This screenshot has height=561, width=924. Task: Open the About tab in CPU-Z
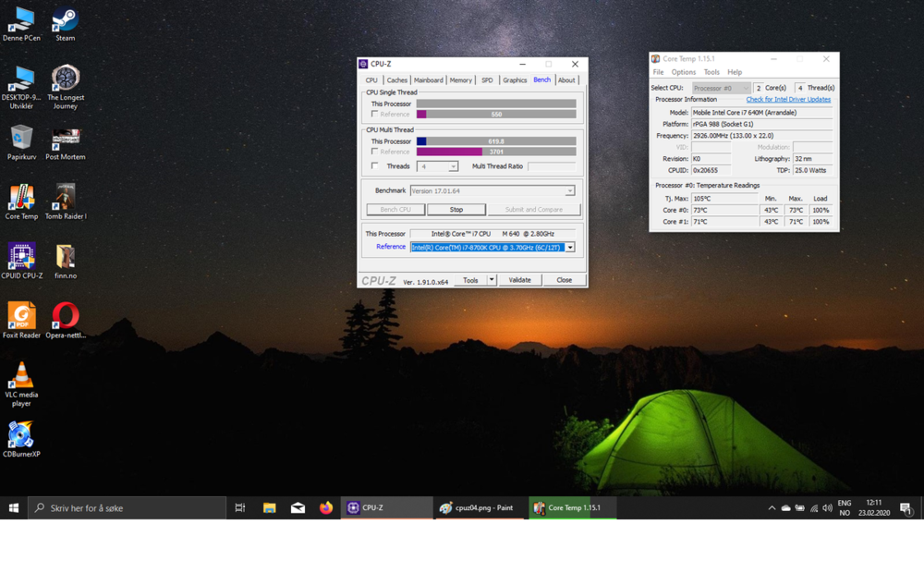[566, 80]
